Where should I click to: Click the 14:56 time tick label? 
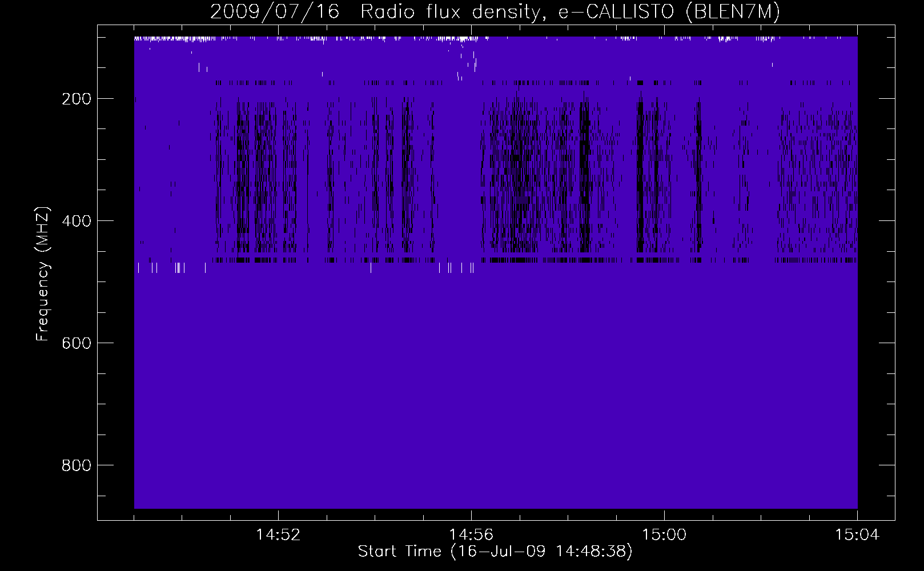[x=471, y=535]
